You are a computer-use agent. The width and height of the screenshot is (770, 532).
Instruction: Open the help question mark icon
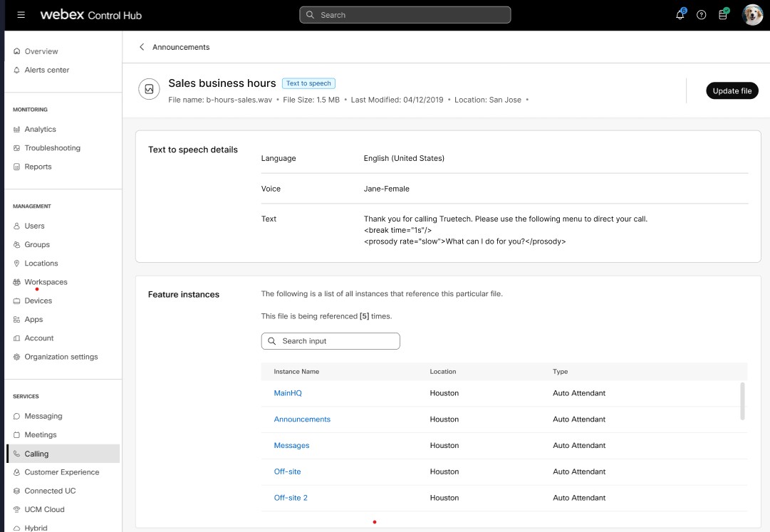[x=702, y=15]
